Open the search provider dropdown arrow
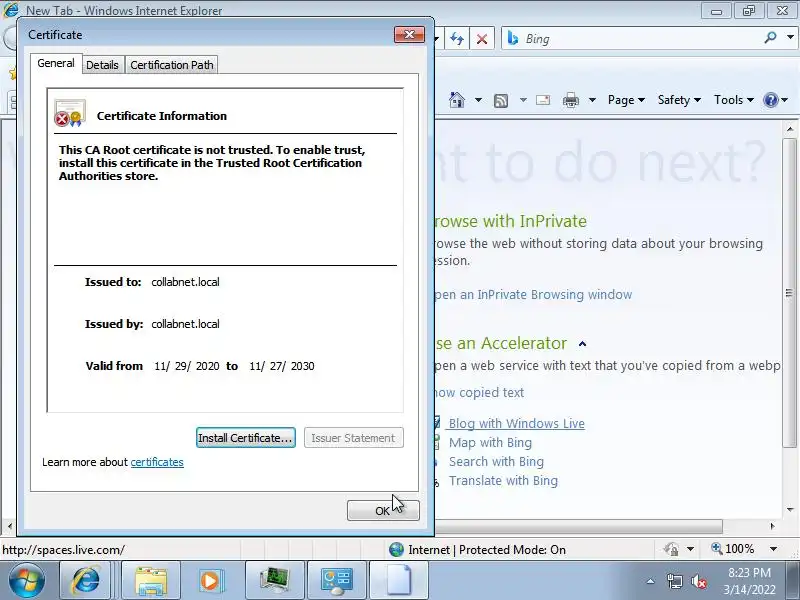 (790, 38)
